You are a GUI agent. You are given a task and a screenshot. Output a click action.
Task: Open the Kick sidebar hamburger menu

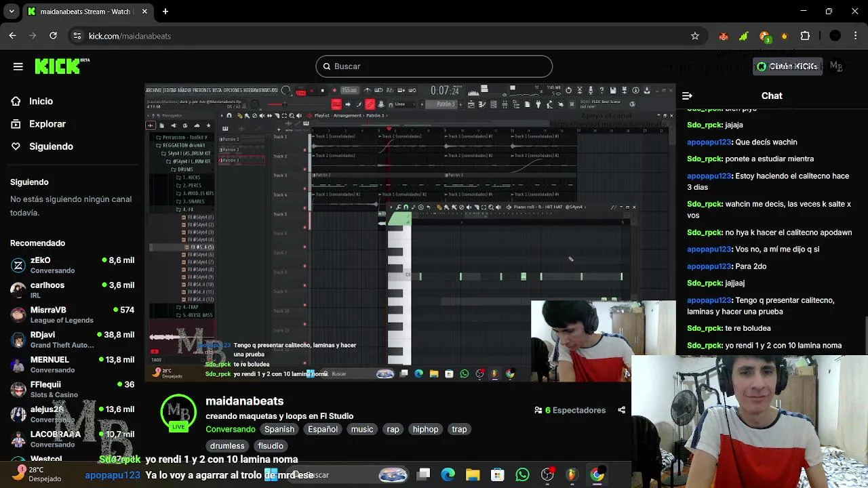click(x=18, y=66)
